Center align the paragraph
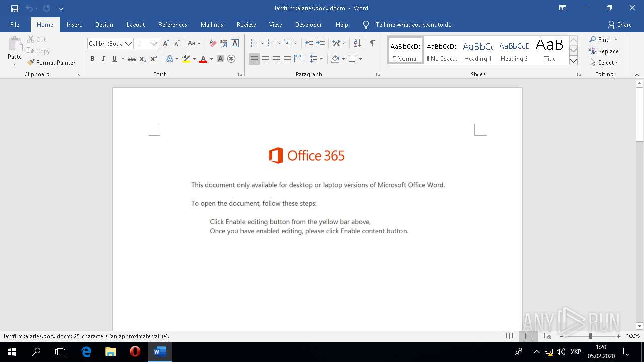 click(265, 59)
